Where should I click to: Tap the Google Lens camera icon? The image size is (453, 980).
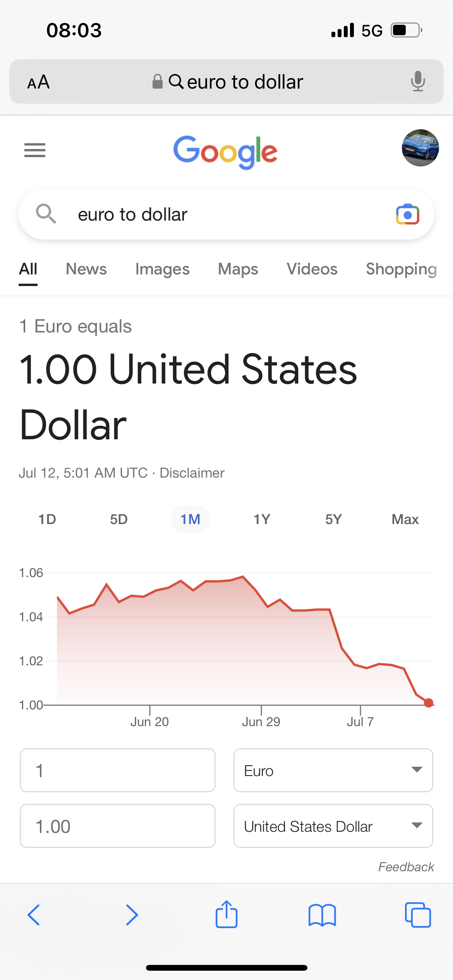click(407, 214)
